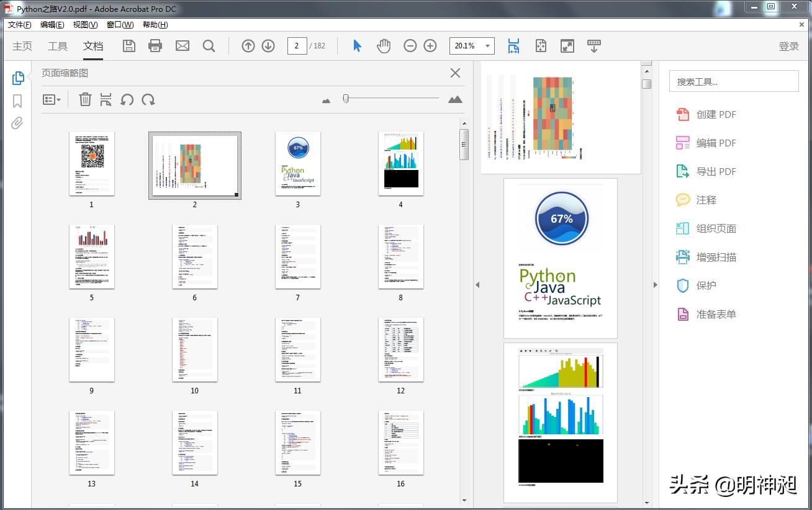The width and height of the screenshot is (812, 510).
Task: Rotate page clockwise icon
Action: click(148, 99)
